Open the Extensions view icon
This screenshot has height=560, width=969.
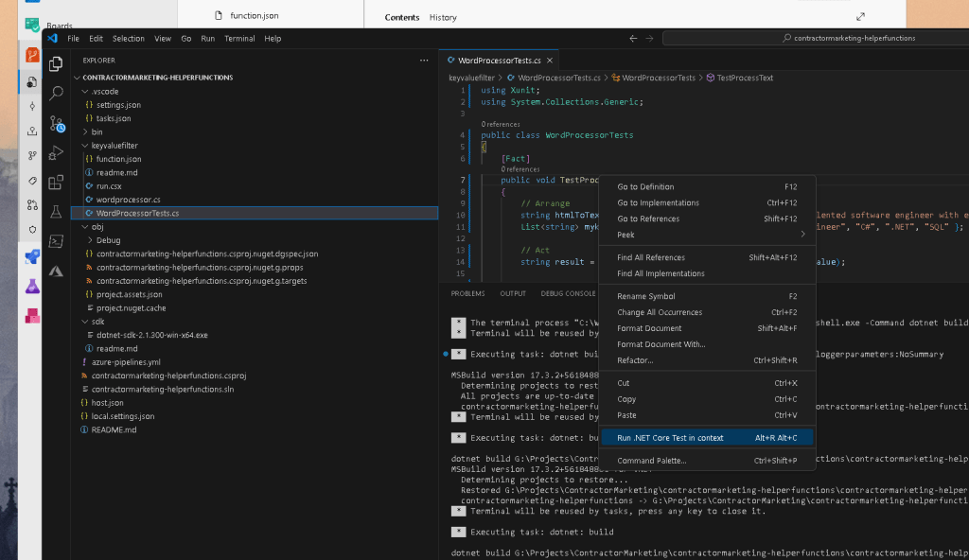point(56,182)
